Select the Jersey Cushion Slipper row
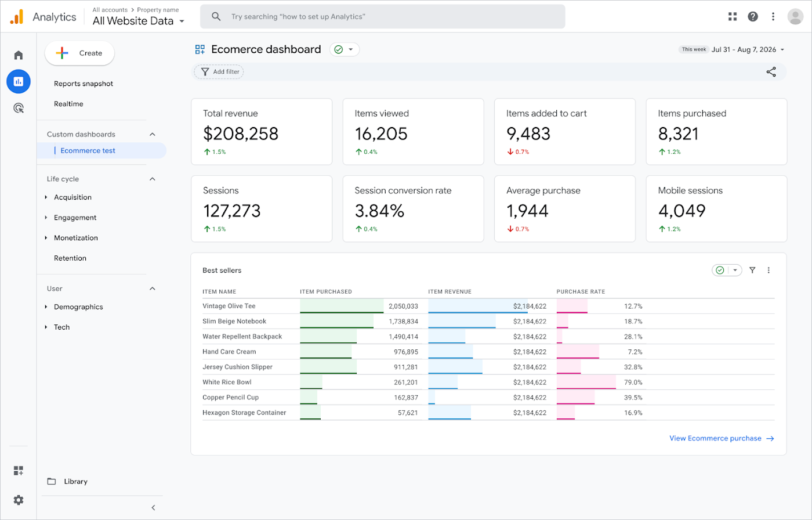The width and height of the screenshot is (812, 520). pos(488,367)
